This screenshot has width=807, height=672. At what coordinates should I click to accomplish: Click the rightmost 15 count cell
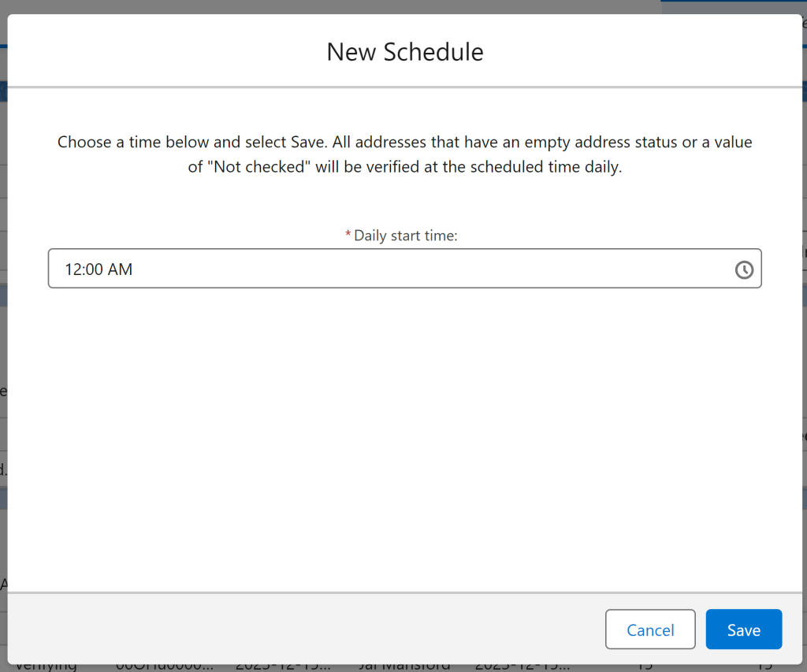[x=764, y=666]
